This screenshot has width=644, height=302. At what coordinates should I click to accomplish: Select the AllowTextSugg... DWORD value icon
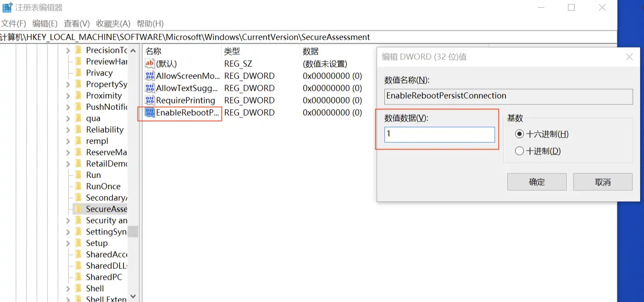[150, 88]
